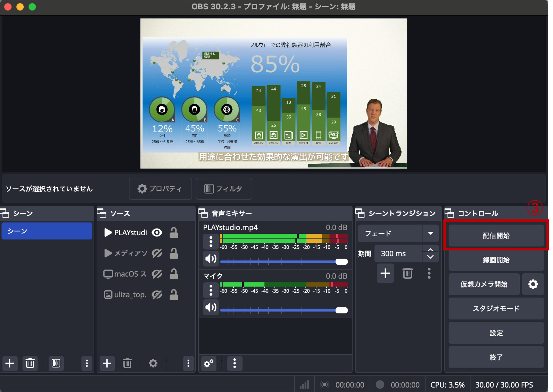Open scene filters icon in Scenes panel
Image resolution: width=553 pixels, height=392 pixels.
56,363
